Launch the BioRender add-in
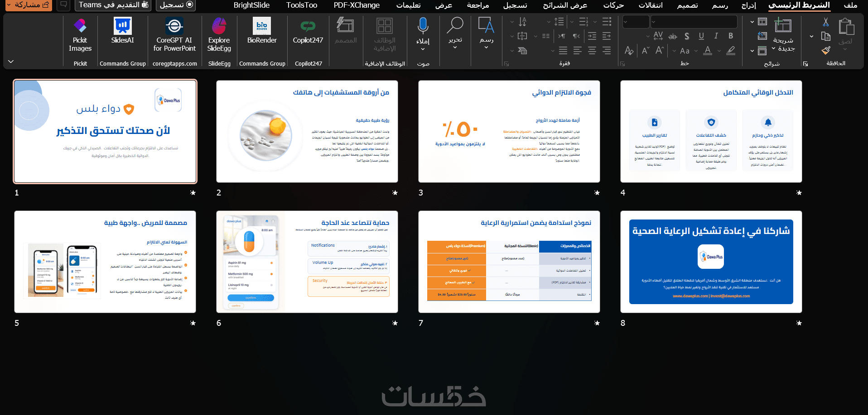The image size is (868, 415). 262,32
